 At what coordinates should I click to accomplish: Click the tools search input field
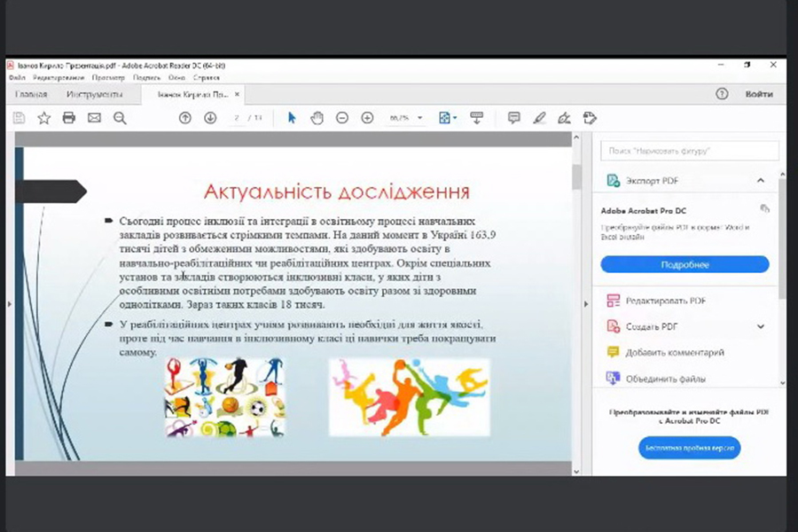tap(690, 151)
